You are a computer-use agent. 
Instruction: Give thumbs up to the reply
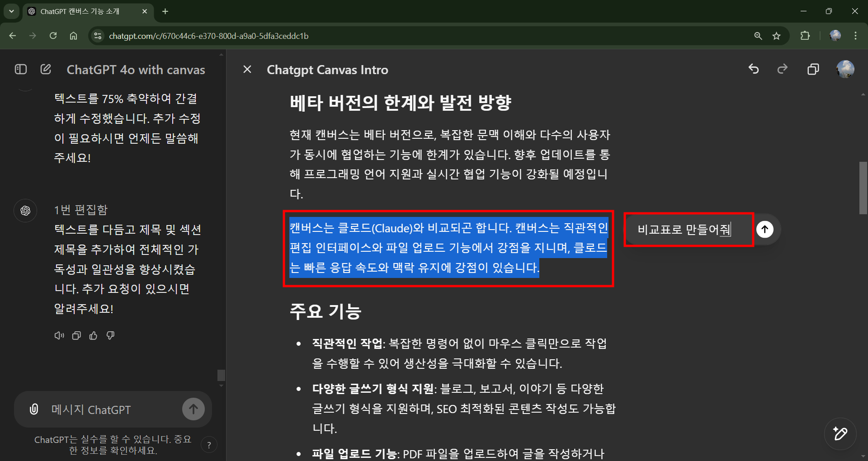(x=93, y=335)
